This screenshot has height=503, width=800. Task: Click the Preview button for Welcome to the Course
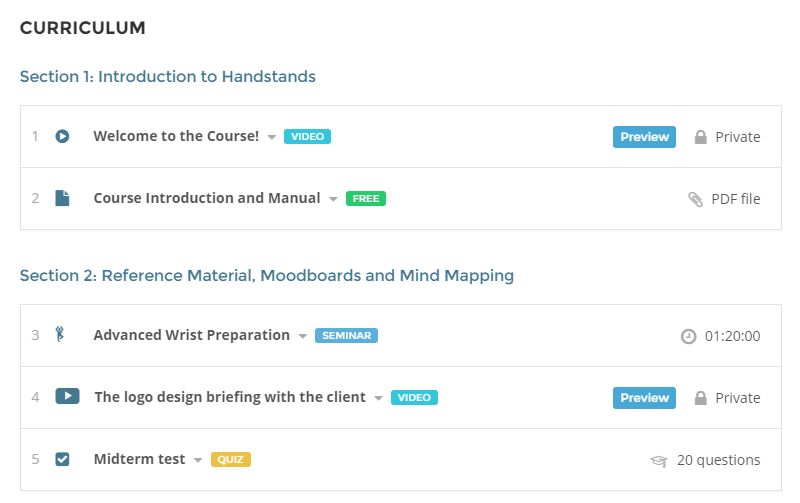(644, 137)
